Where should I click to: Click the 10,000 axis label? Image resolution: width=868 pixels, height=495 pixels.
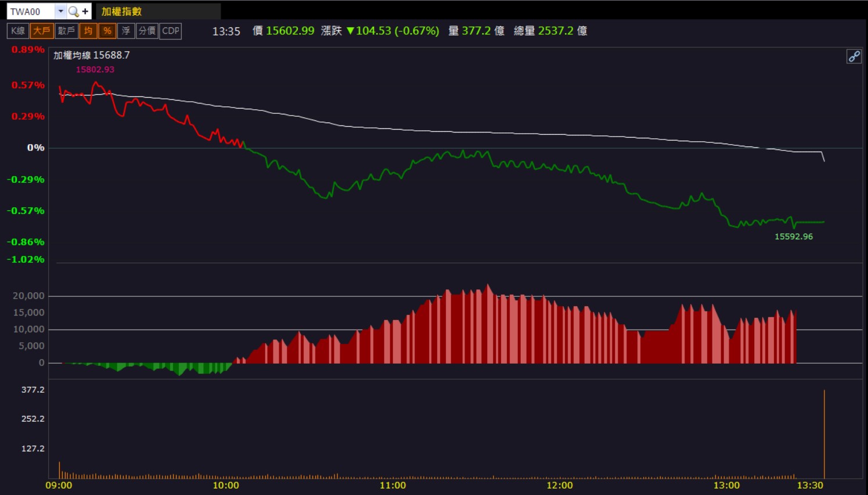tap(28, 329)
